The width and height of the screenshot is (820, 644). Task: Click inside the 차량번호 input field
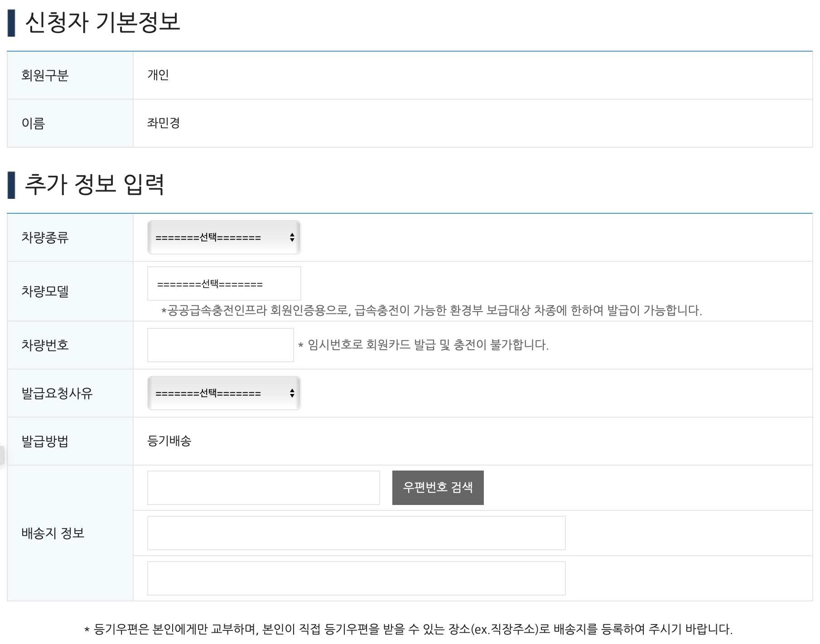220,345
